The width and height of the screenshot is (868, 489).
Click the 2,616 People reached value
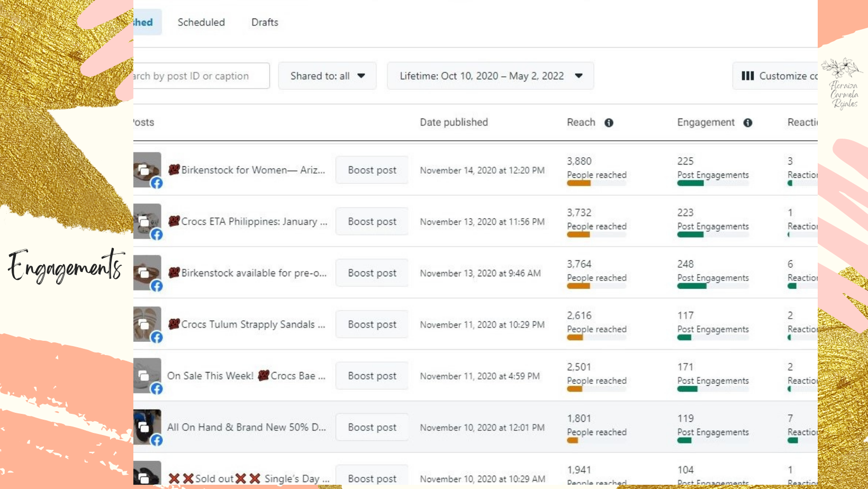tap(580, 315)
